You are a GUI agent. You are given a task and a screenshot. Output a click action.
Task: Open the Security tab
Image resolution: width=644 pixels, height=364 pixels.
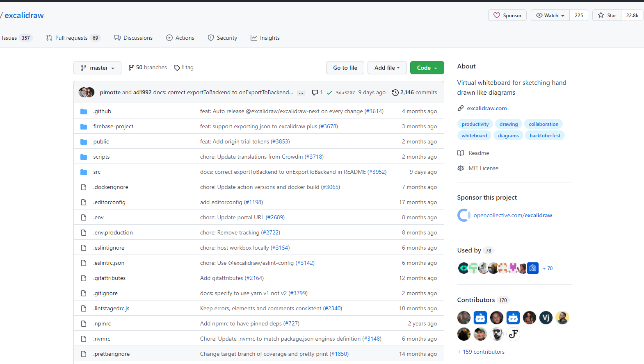point(222,38)
